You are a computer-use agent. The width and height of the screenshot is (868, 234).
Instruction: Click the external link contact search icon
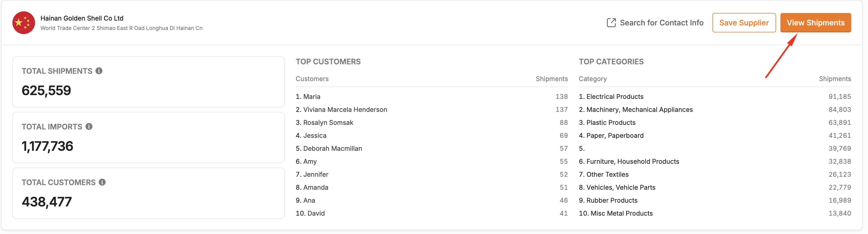tap(611, 23)
